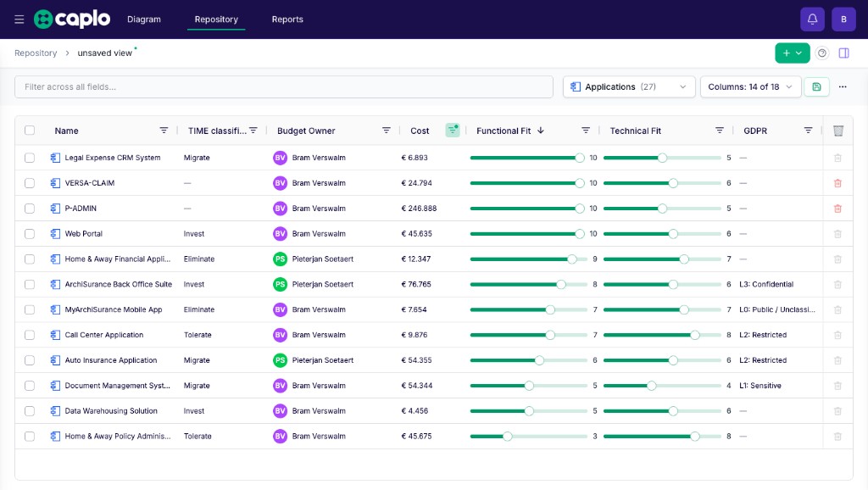Expand the Applications (27) dropdown
868x490 pixels.
[629, 87]
